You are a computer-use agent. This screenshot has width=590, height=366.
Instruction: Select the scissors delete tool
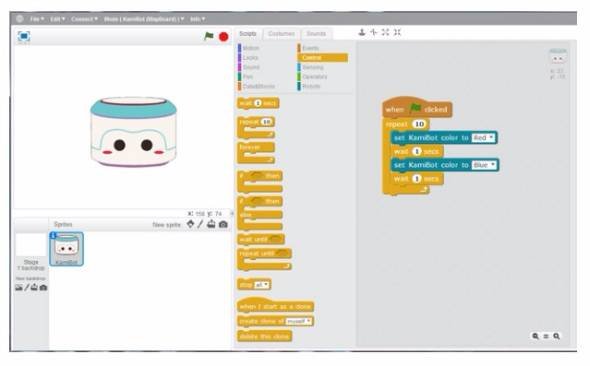tap(374, 32)
